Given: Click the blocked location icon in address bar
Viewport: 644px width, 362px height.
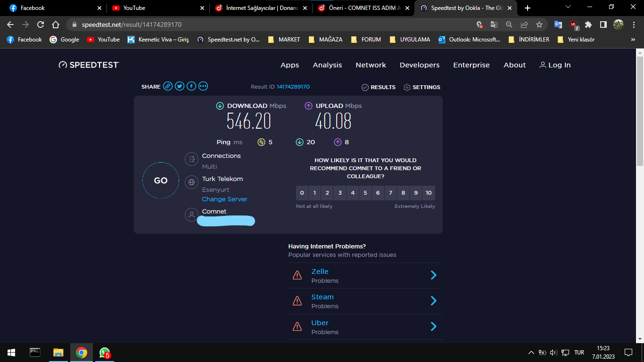Looking at the screenshot, I should [479, 25].
